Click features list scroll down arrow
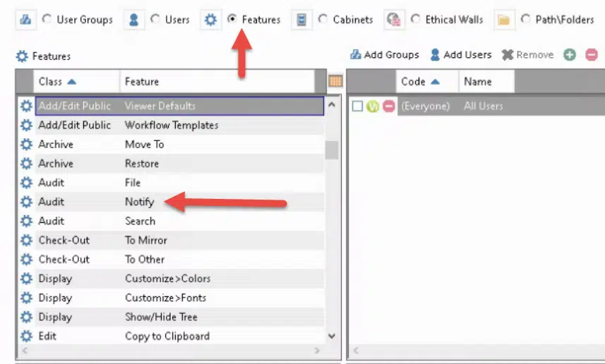The width and height of the screenshot is (605, 364). tap(331, 336)
